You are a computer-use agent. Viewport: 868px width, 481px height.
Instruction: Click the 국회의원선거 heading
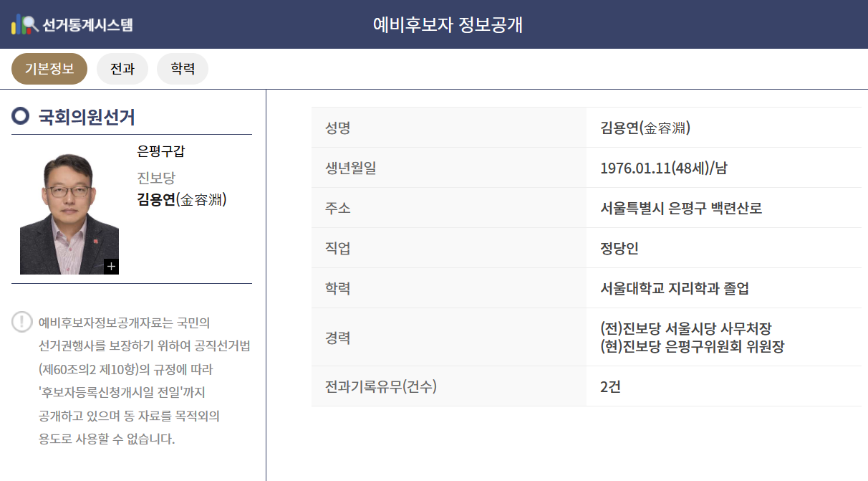(x=87, y=117)
